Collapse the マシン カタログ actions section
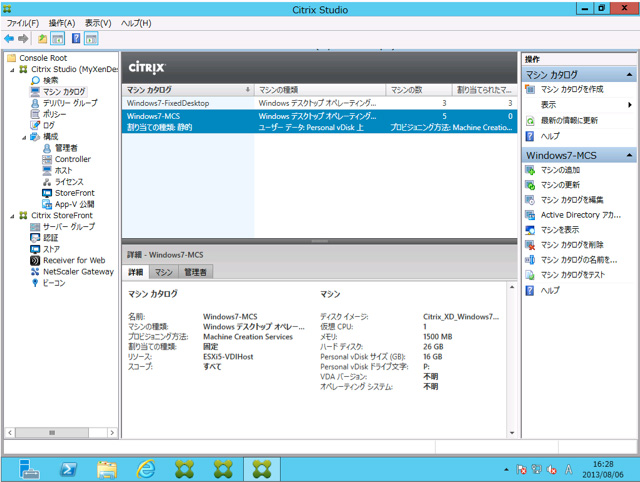The width and height of the screenshot is (640, 482). [x=629, y=75]
